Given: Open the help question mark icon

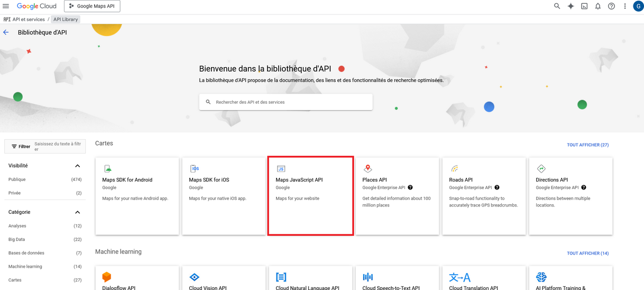Looking at the screenshot, I should [x=611, y=6].
